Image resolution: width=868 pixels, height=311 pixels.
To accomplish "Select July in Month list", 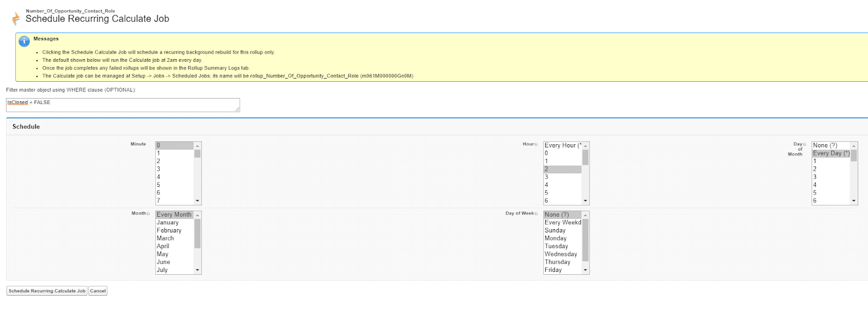I will pos(174,270).
